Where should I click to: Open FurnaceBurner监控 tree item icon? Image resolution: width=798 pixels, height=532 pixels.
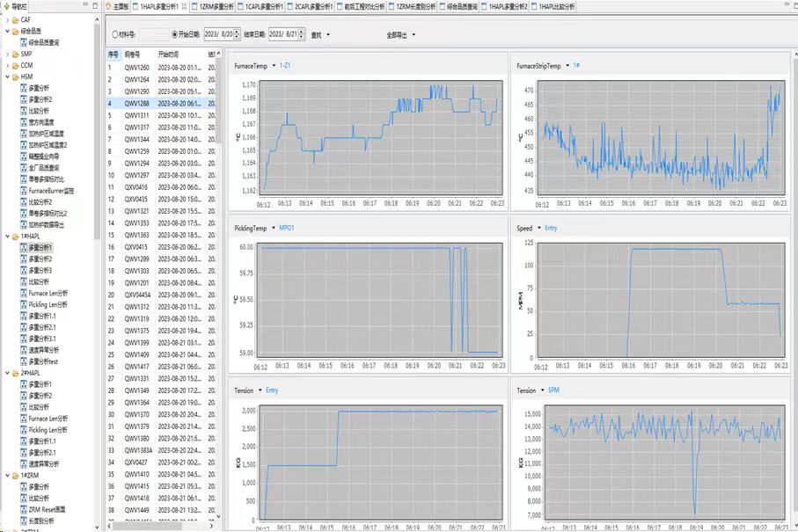24,191
